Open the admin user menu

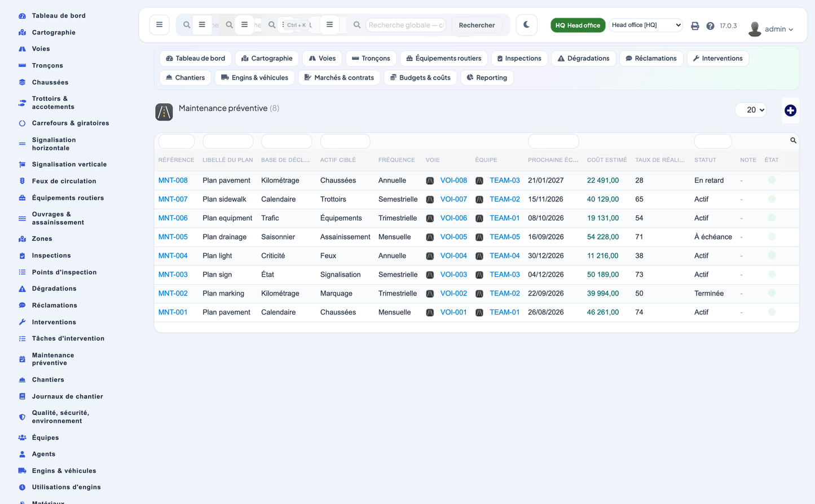point(771,29)
